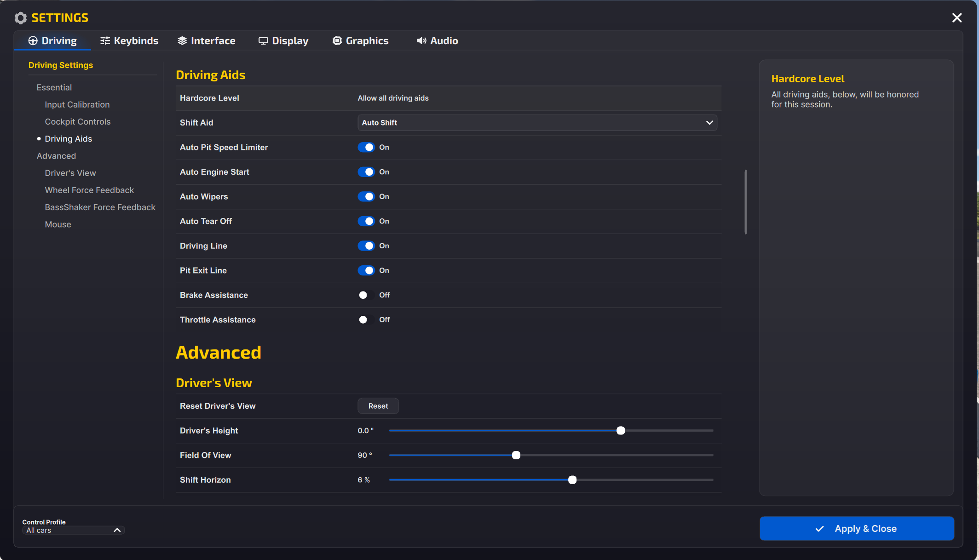Open Wheel Force Feedback section

[89, 190]
